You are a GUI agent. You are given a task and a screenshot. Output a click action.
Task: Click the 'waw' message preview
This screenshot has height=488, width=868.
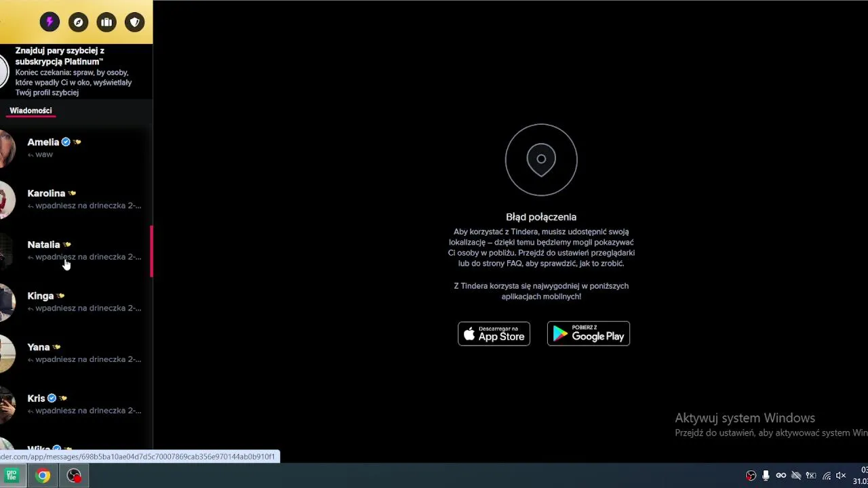coord(44,155)
